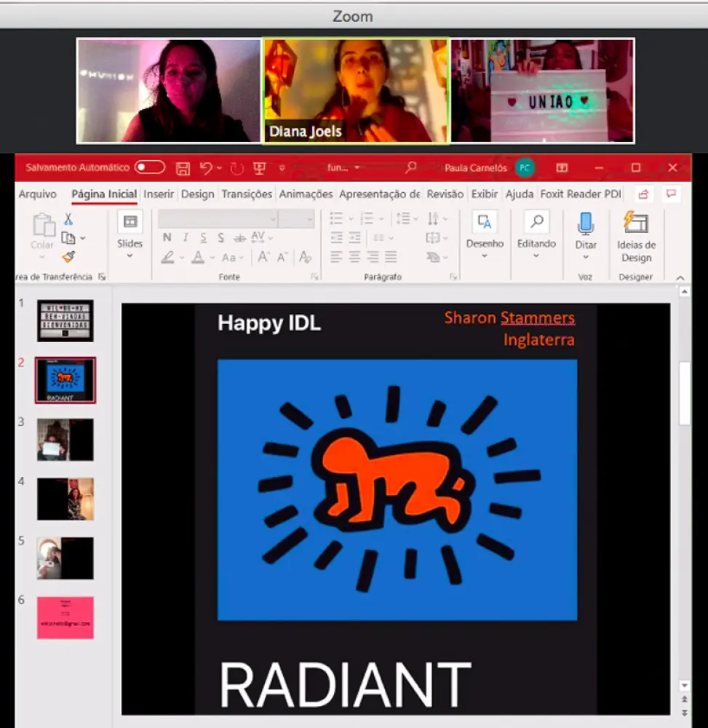Image resolution: width=708 pixels, height=728 pixels.
Task: Select slide 3 thumbnail
Action: pos(65,439)
